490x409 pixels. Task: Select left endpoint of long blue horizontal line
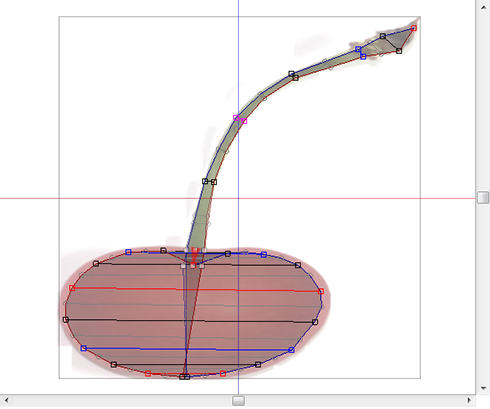tap(84, 348)
